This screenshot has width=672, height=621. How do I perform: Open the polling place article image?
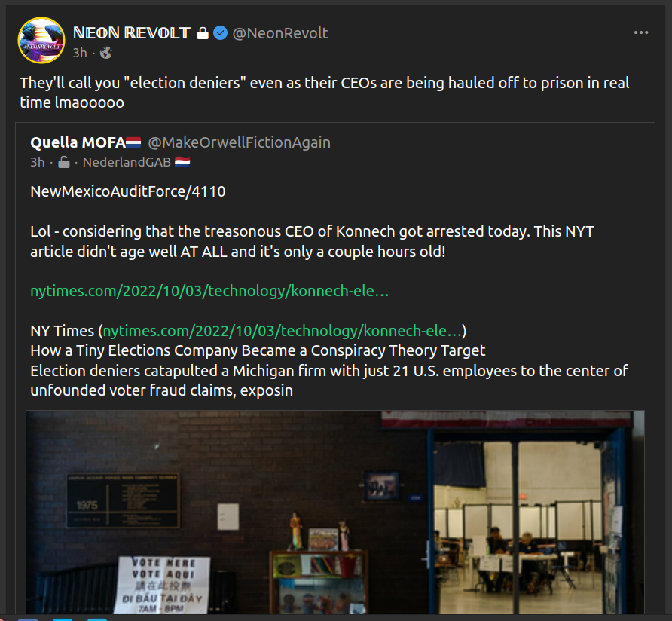(x=335, y=512)
